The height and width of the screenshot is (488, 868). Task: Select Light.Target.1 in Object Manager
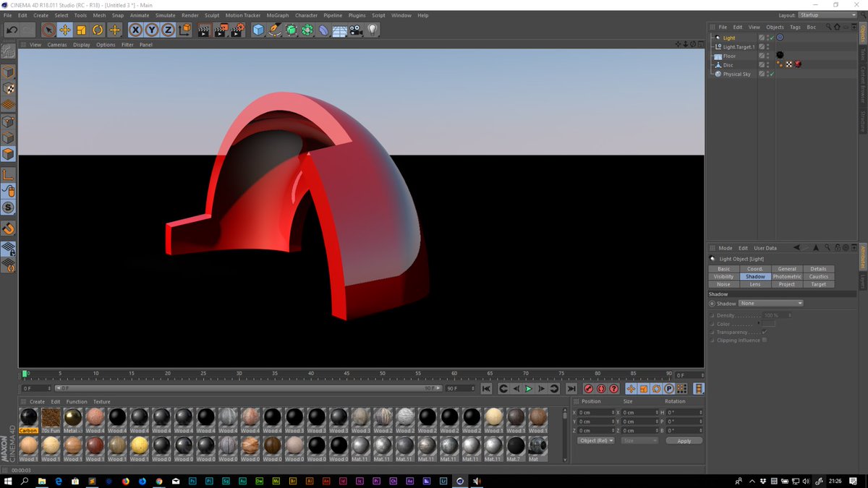coord(739,47)
